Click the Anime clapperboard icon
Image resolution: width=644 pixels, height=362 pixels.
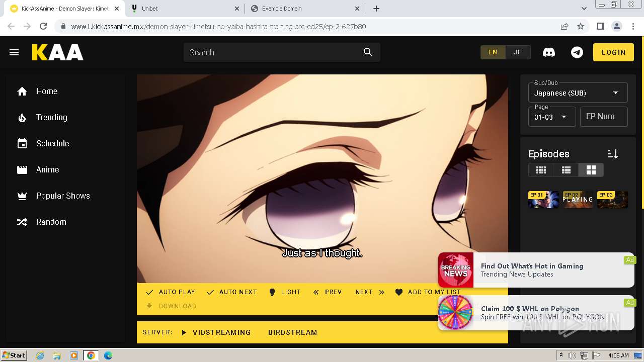point(22,170)
